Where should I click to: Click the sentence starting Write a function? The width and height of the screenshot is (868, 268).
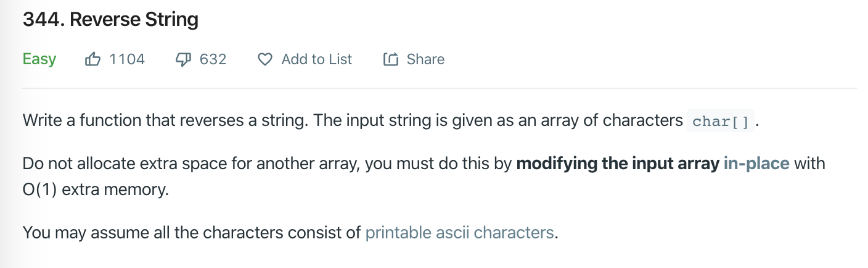165,120
